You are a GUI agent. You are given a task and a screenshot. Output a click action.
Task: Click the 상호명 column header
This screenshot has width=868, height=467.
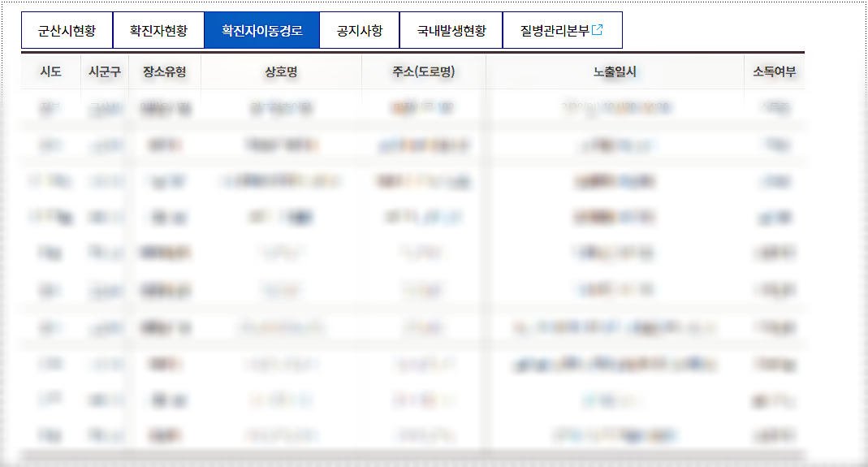[281, 71]
